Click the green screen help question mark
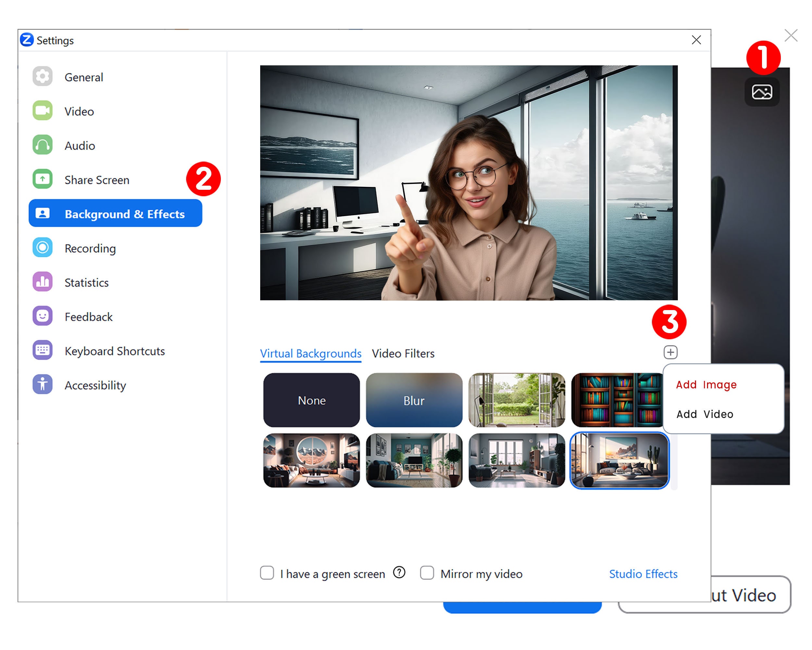Image resolution: width=812 pixels, height=650 pixels. point(399,573)
